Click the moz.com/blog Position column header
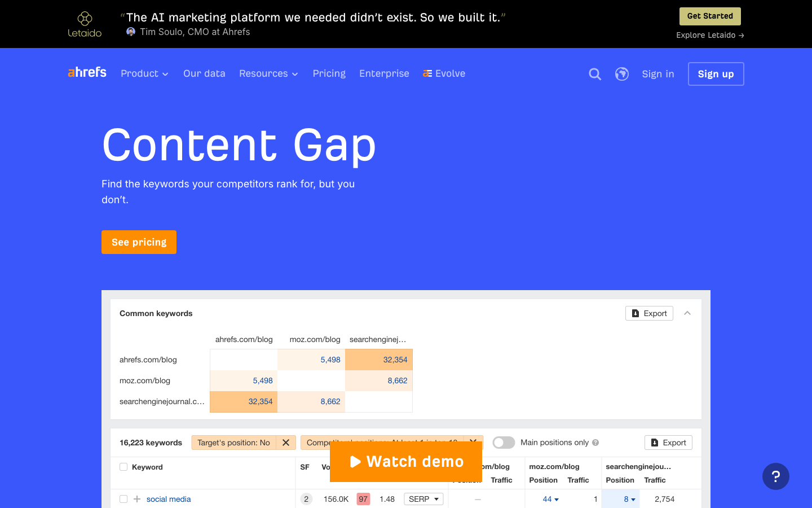The image size is (812, 508). [544, 480]
